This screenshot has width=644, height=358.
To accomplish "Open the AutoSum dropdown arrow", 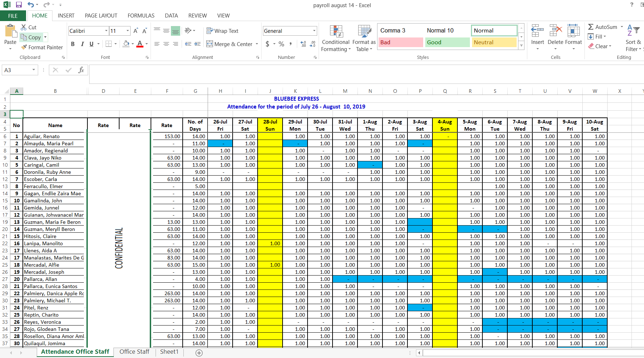I will tap(622, 27).
